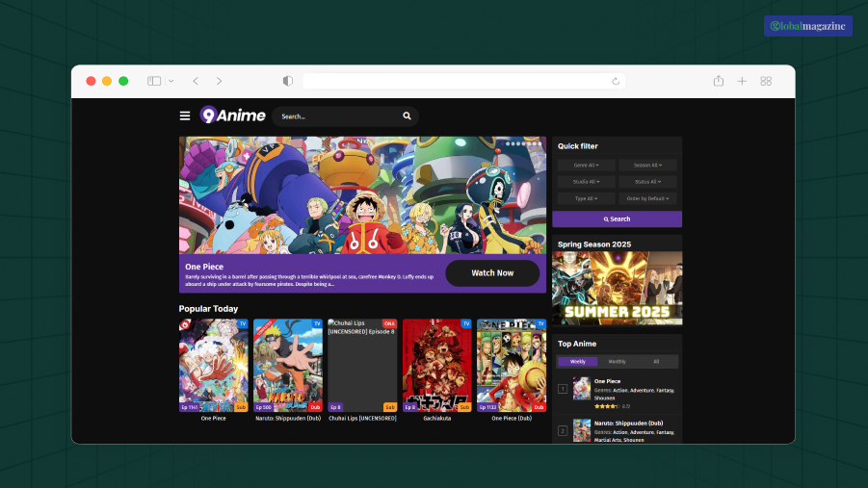Expand the Order by Default dropdown

647,198
